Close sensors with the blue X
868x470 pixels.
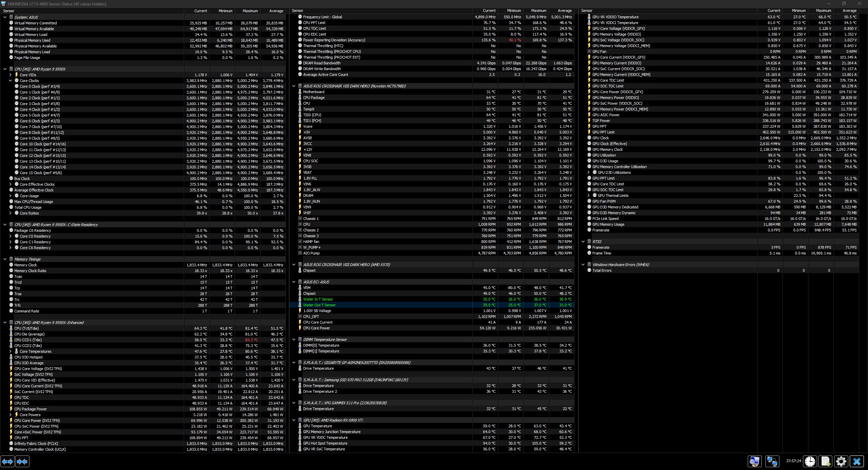coord(857,461)
